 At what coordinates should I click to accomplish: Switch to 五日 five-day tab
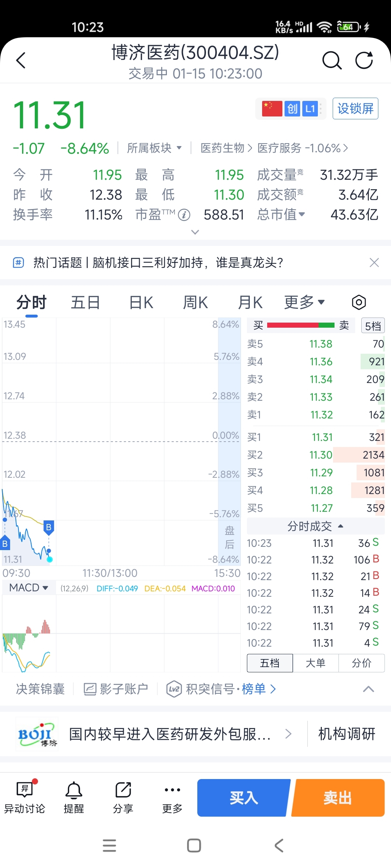click(85, 302)
